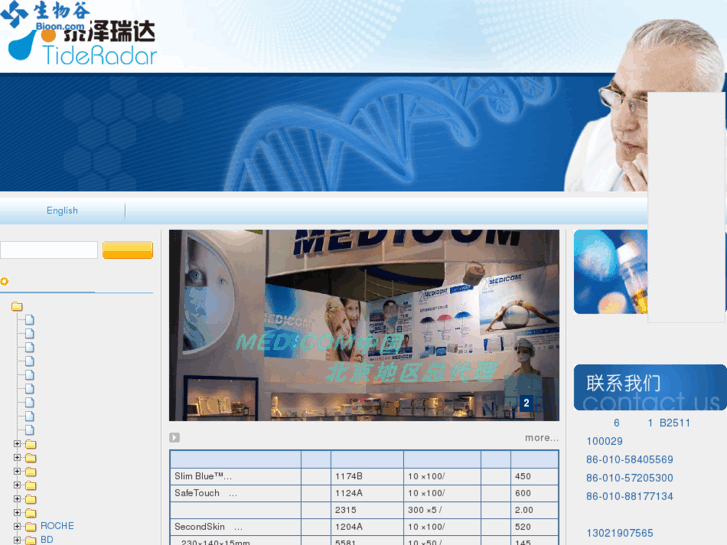Open the more... link above the table
Screen dimensions: 727x545
point(542,438)
